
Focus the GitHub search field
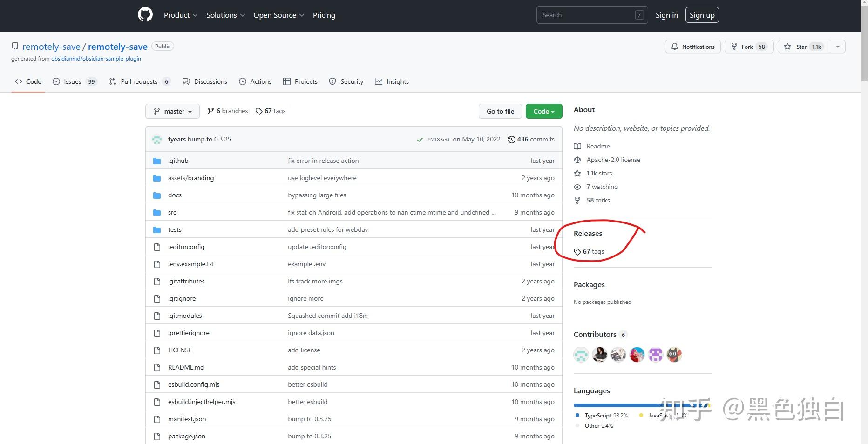(592, 15)
